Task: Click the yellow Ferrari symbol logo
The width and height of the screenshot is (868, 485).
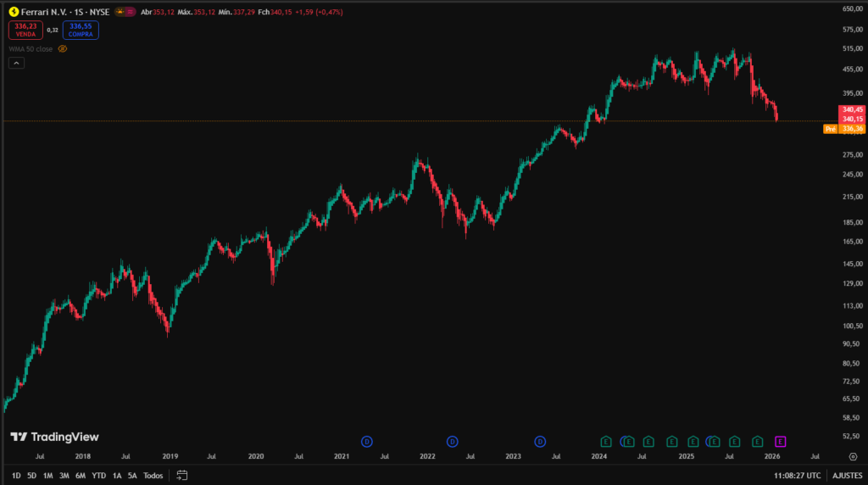Action: [x=14, y=12]
